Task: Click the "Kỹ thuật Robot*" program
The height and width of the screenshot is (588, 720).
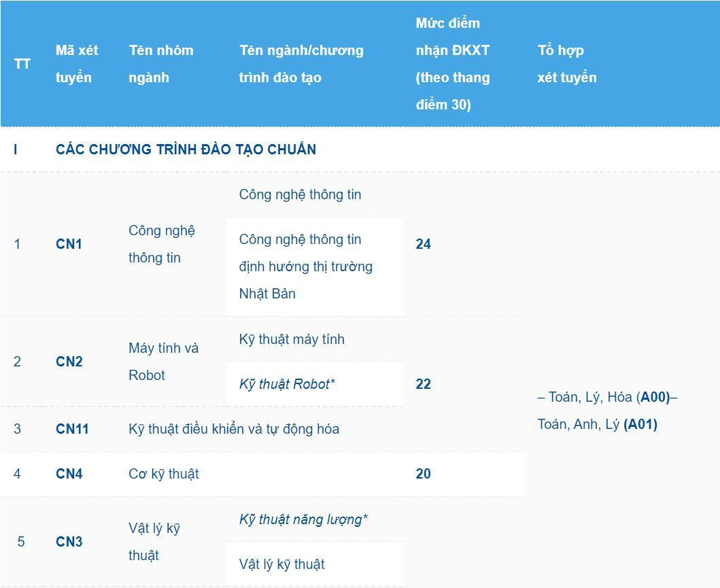Action: 287,384
